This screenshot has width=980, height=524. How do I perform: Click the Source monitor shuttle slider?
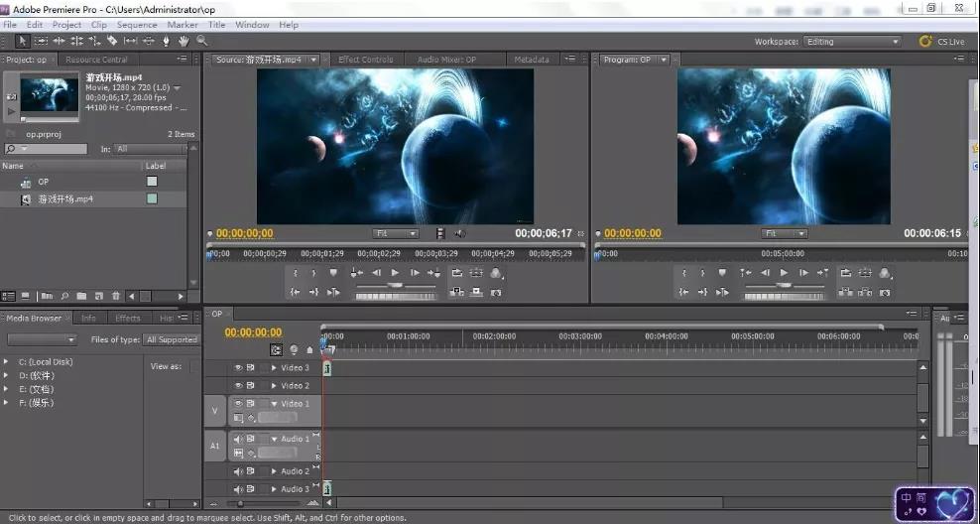coord(395,285)
